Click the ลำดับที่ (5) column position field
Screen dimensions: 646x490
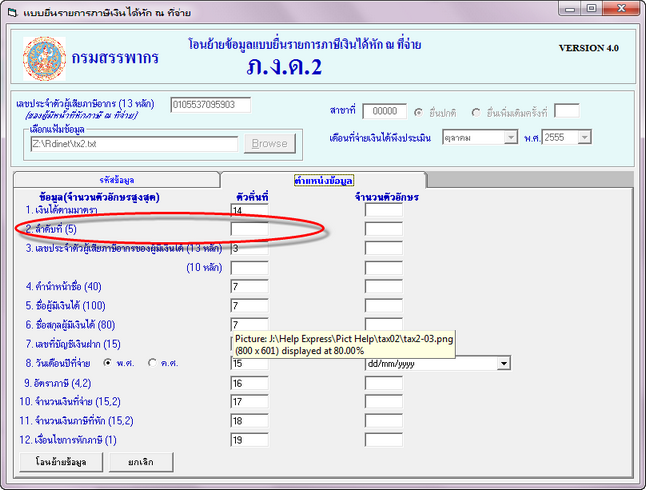tap(249, 229)
